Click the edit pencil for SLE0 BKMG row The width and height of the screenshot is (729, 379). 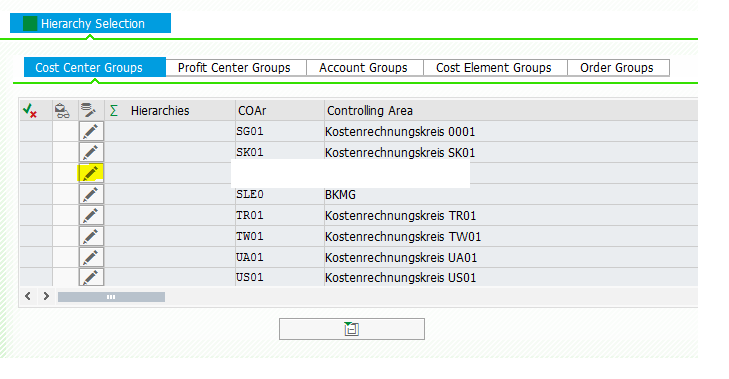(x=91, y=194)
